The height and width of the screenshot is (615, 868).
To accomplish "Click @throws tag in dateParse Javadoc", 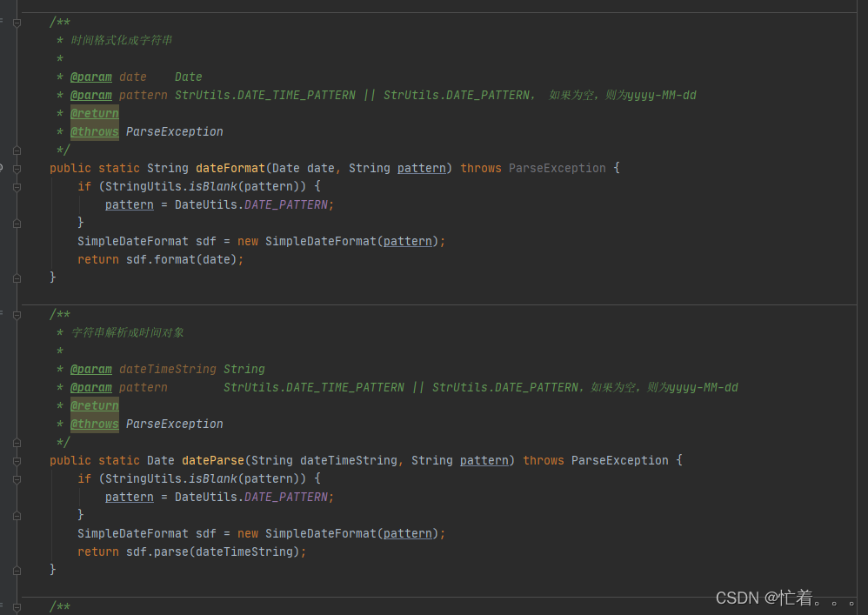I will click(x=95, y=424).
